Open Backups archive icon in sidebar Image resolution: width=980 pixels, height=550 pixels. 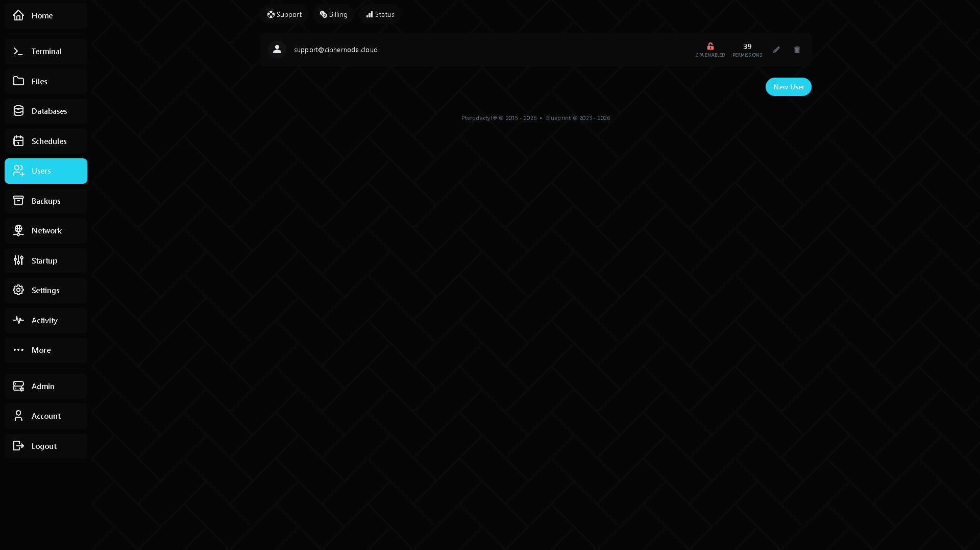click(x=18, y=201)
